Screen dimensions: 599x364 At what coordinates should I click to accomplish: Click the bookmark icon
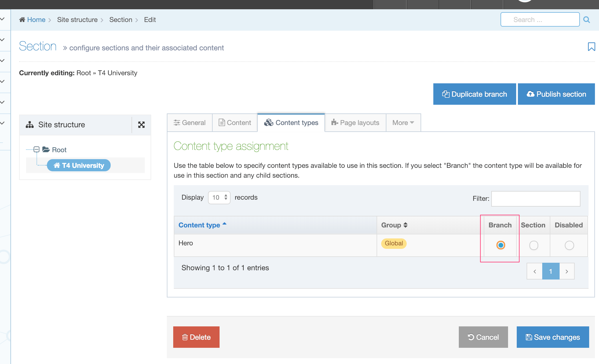[x=591, y=47]
